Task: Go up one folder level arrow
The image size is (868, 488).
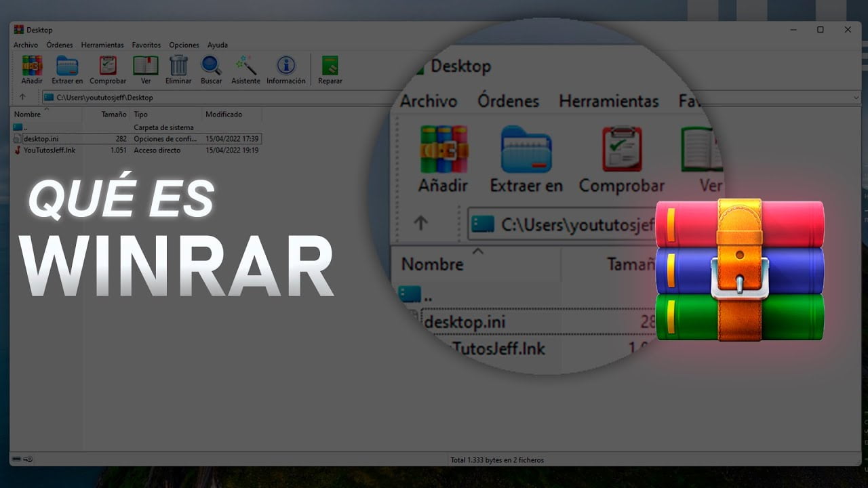Action: tap(22, 97)
